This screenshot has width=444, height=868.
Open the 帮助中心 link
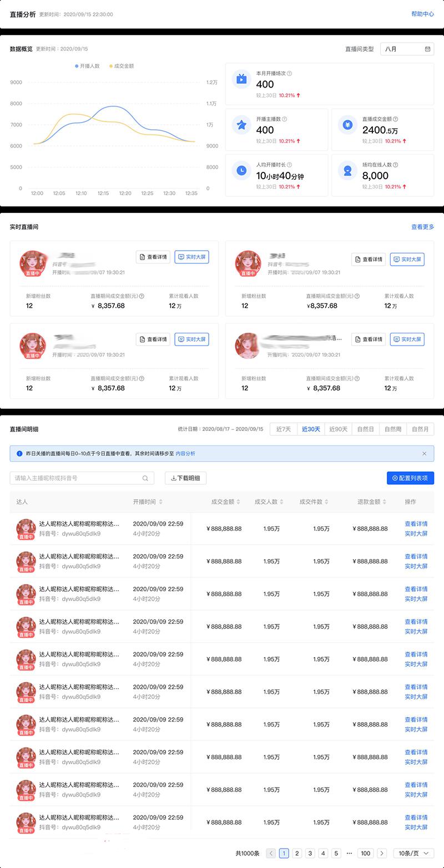point(422,14)
